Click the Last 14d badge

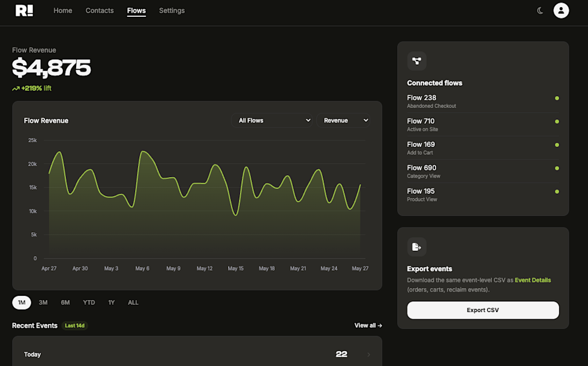[74, 325]
